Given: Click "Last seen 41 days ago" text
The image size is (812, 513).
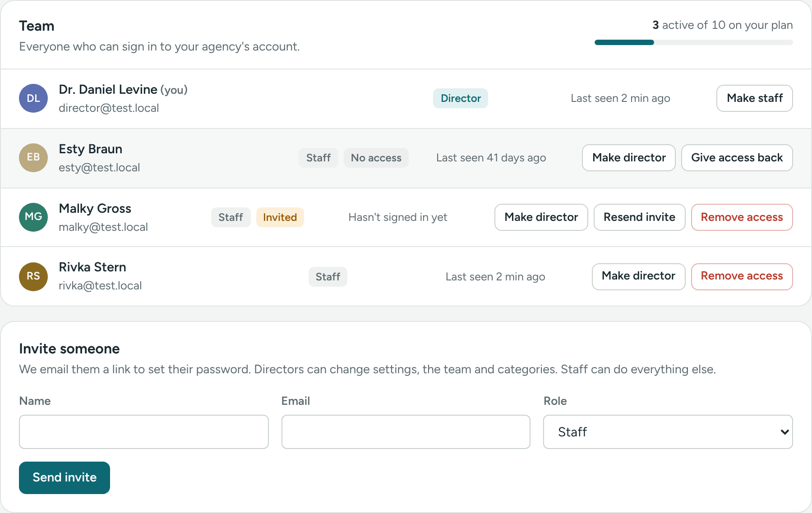Looking at the screenshot, I should pos(491,158).
